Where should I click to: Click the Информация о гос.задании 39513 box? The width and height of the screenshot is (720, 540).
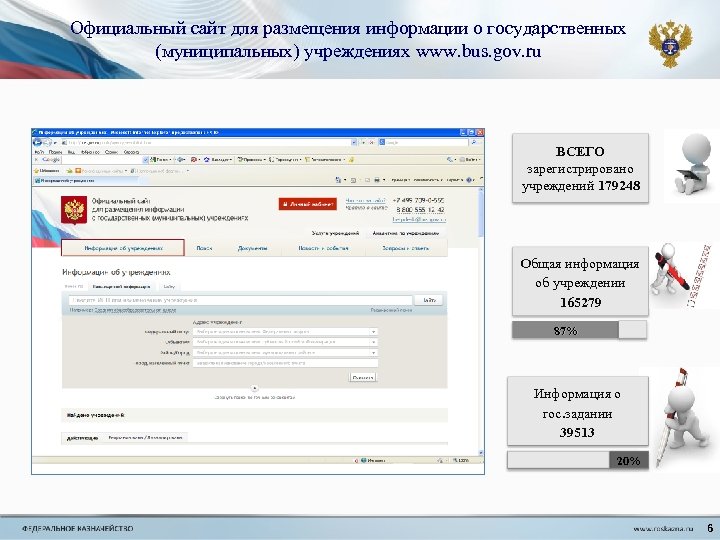click(x=578, y=411)
